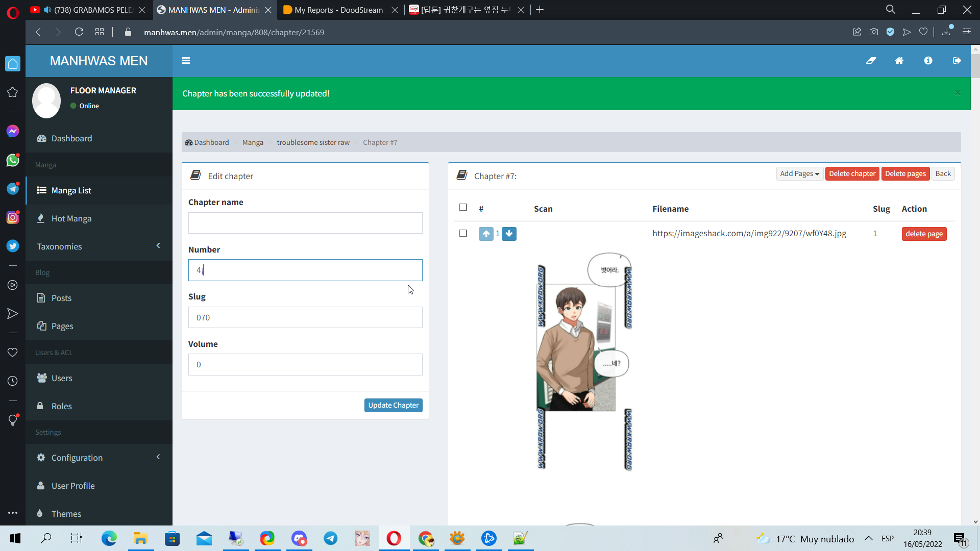Image resolution: width=980 pixels, height=551 pixels.
Task: Open Telegram in Opera sidebar
Action: pyautogui.click(x=13, y=188)
